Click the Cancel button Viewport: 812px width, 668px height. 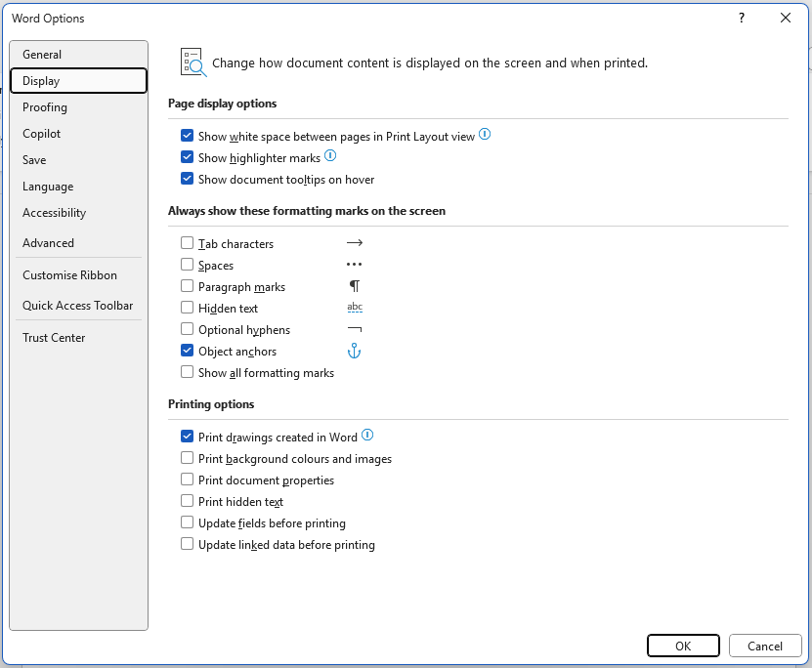[x=765, y=646]
